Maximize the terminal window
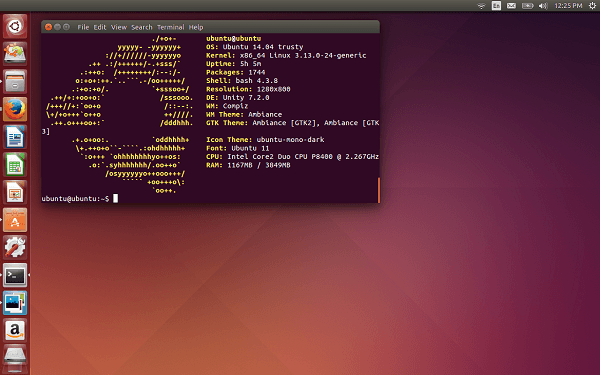 (66, 27)
